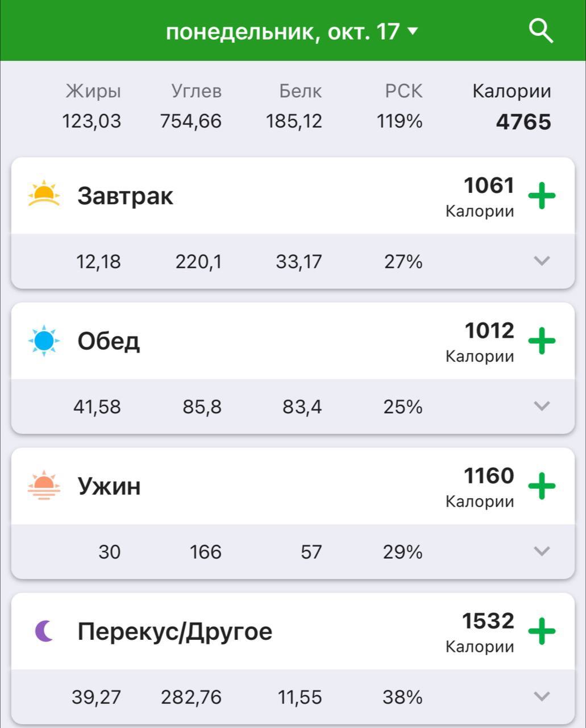Add food to Завтрак with plus icon
Screen dimensions: 586x728
pos(542,196)
